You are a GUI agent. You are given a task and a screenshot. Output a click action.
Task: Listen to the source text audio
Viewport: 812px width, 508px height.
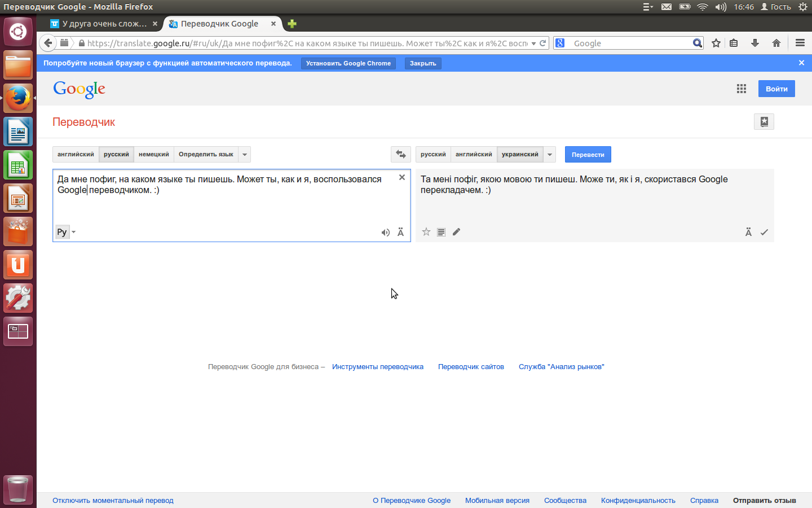385,233
